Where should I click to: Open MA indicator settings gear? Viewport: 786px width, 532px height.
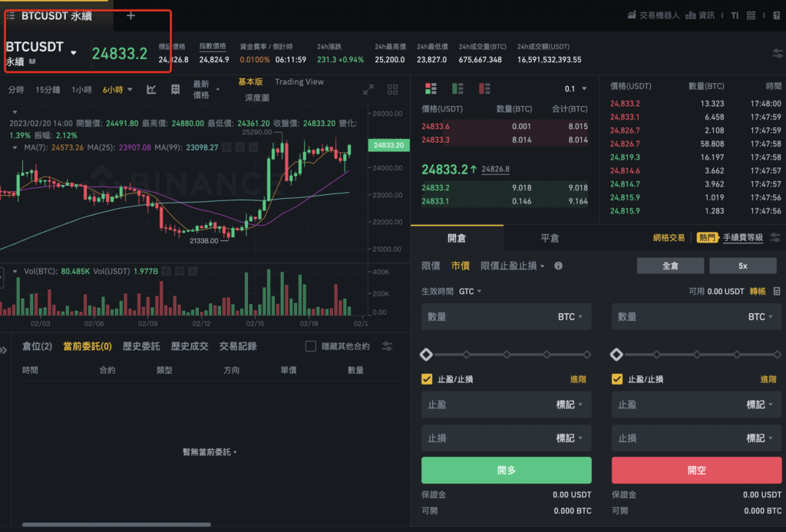[239, 147]
